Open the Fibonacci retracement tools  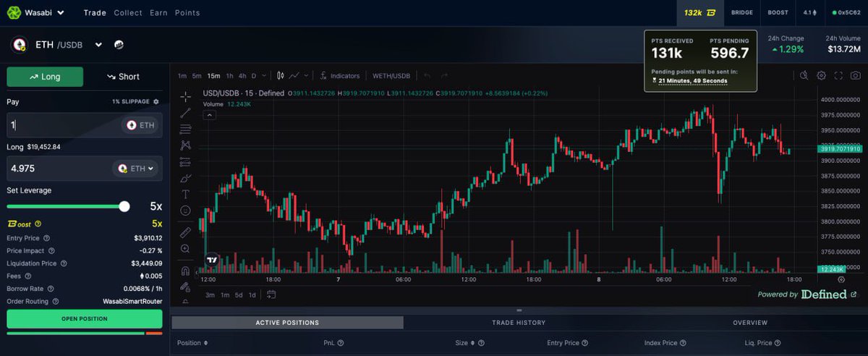186,129
